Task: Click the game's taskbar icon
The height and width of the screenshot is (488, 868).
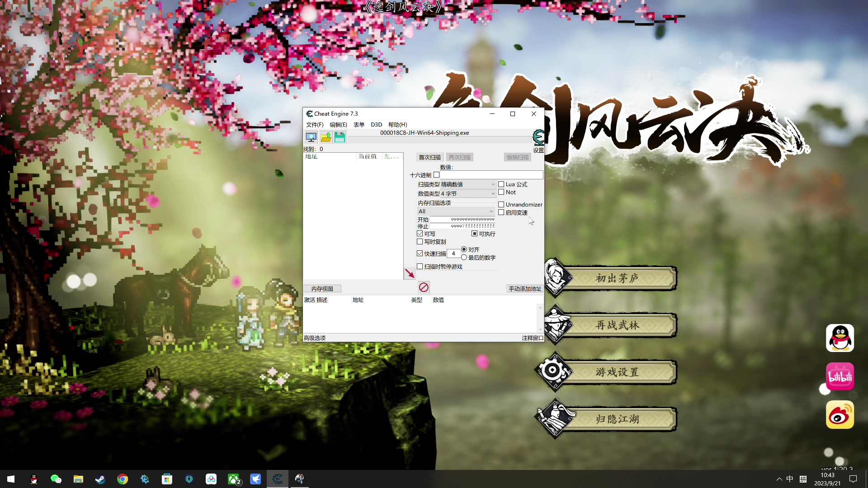Action: pyautogui.click(x=299, y=479)
